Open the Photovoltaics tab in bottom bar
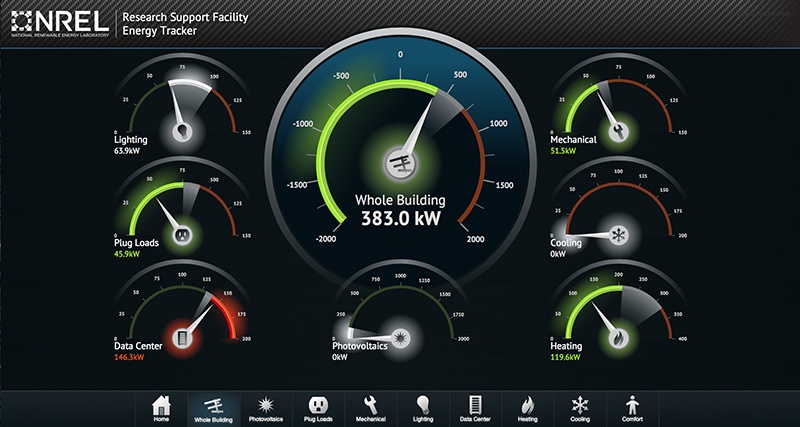800x427 pixels. point(266,408)
